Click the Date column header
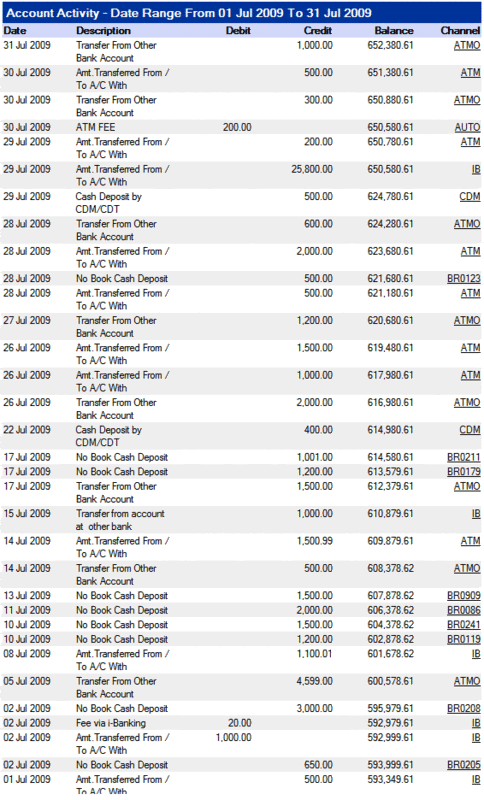The height and width of the screenshot is (800, 484). [15, 31]
